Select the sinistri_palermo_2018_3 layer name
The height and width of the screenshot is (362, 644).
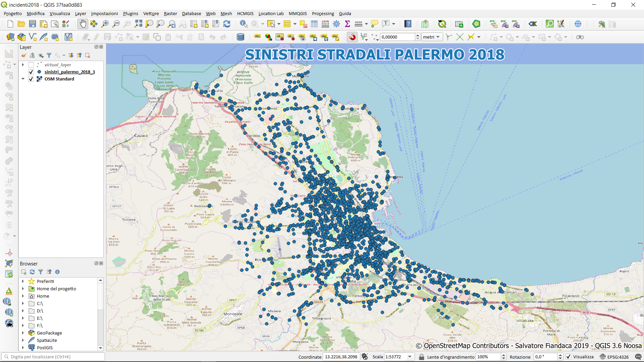(x=69, y=72)
